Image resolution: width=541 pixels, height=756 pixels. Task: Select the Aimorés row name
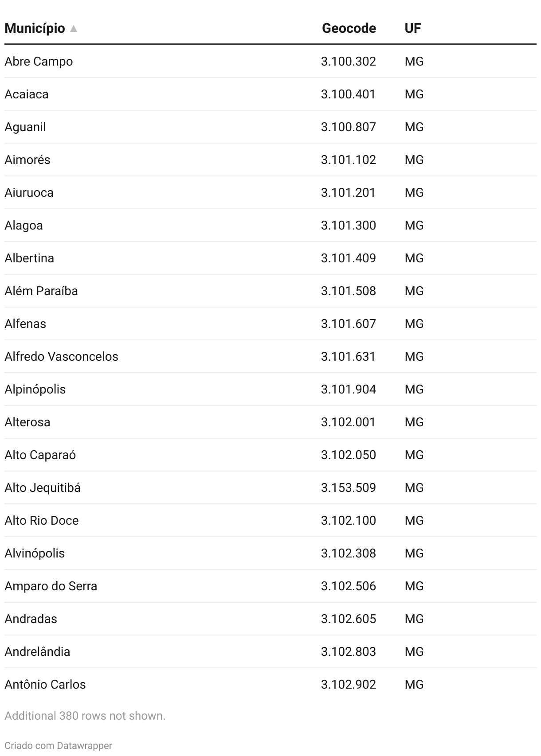coord(27,160)
